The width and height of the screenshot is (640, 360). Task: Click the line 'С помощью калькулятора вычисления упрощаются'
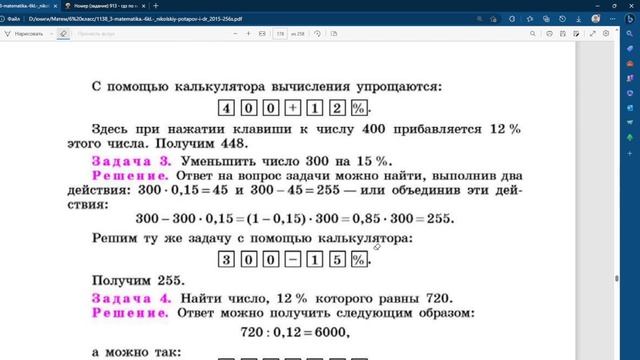267,87
